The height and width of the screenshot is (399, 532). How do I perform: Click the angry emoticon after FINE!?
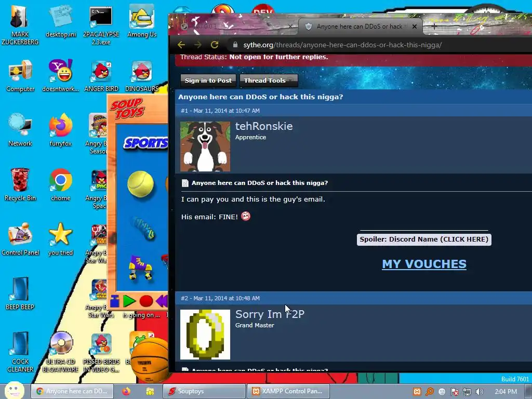[246, 216]
